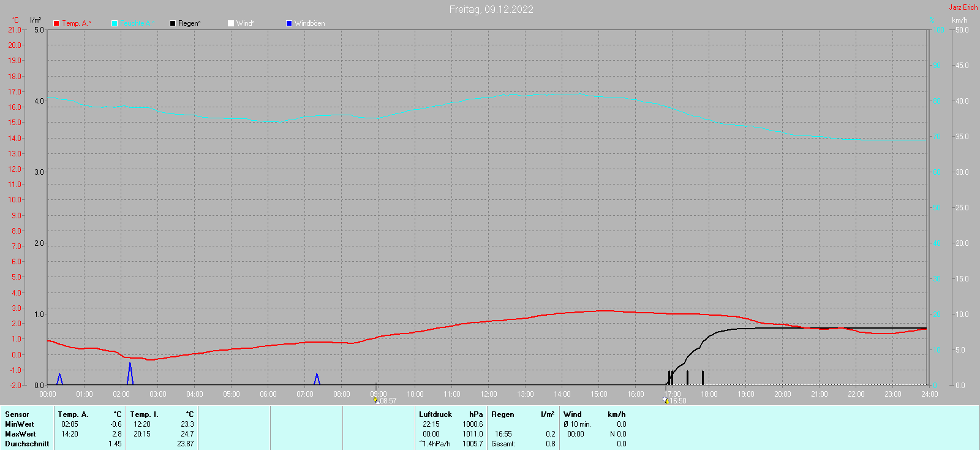Click the pressure trend 1.4hPa/h
980x450 pixels.
click(x=435, y=444)
